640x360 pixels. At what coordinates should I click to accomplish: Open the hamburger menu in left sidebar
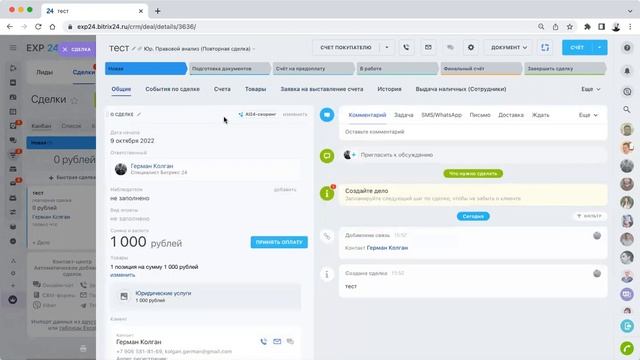pos(13,48)
